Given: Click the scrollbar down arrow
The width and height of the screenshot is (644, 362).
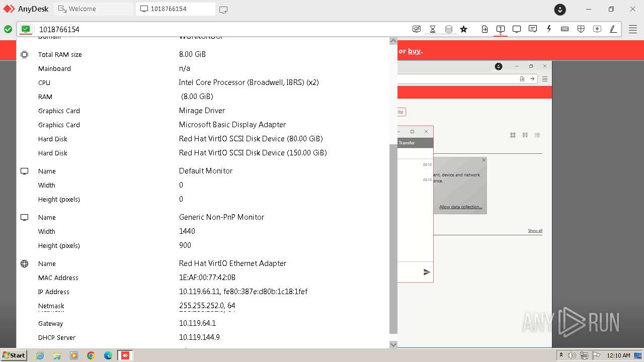Looking at the screenshot, I should click(x=393, y=344).
